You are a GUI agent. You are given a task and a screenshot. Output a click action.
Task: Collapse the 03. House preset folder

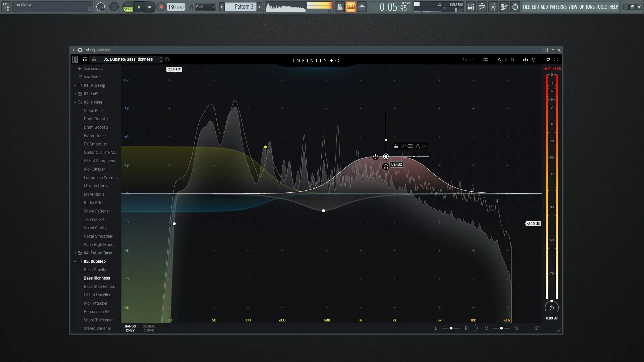point(75,102)
